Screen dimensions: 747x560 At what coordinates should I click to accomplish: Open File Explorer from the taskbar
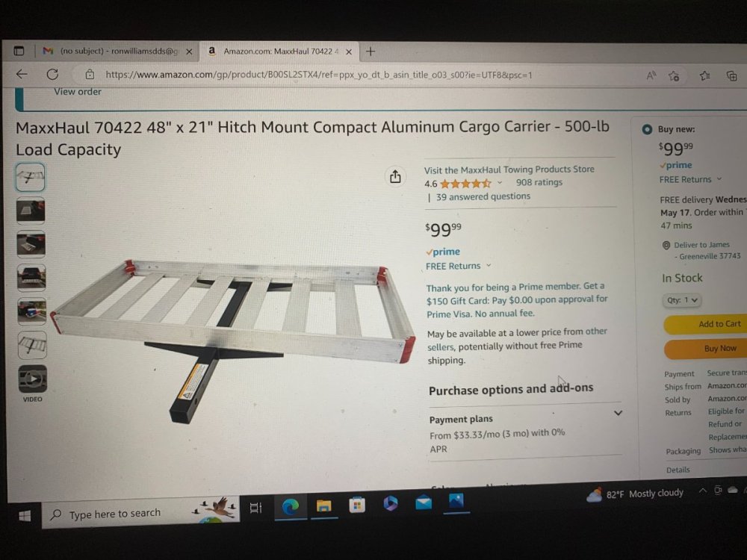[324, 505]
